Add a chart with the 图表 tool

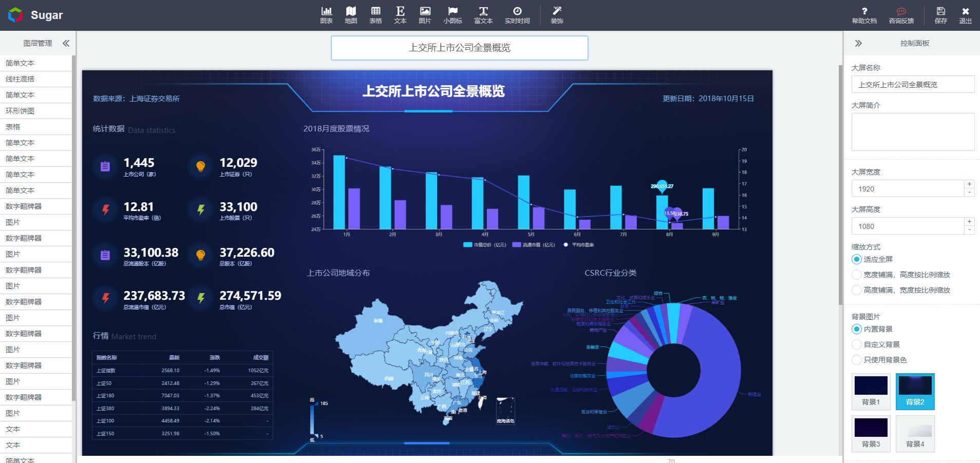pyautogui.click(x=326, y=15)
